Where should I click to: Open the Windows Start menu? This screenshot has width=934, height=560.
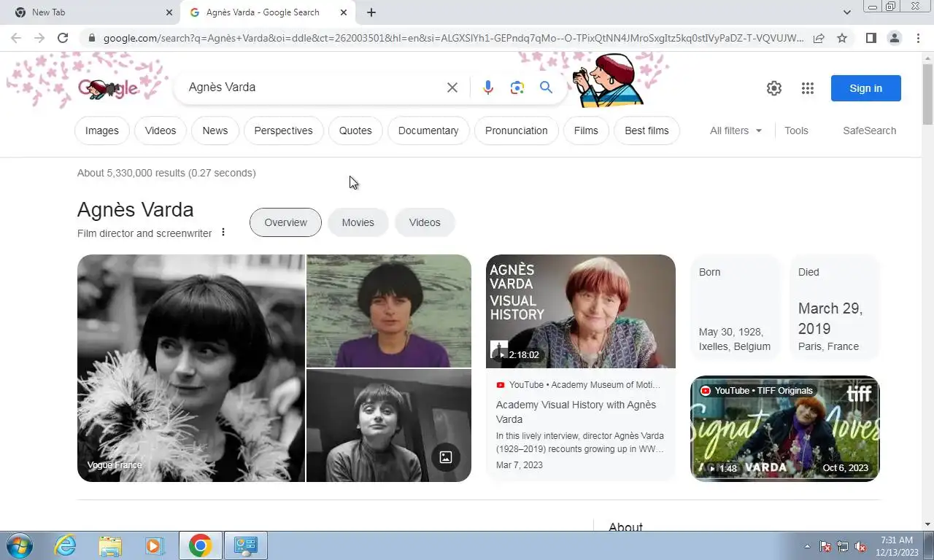pyautogui.click(x=19, y=545)
